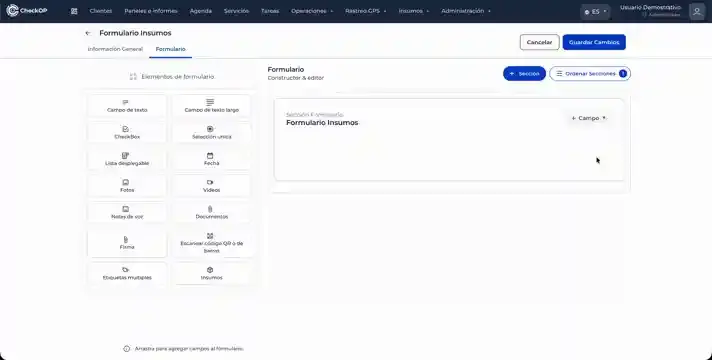Choose the CheckBox form element
This screenshot has height=360, width=712.
127,133
